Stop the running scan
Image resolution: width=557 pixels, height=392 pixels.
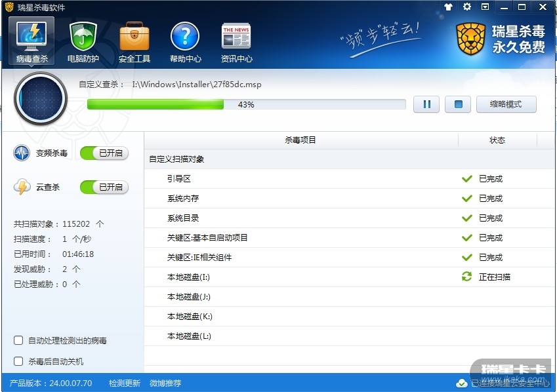458,104
